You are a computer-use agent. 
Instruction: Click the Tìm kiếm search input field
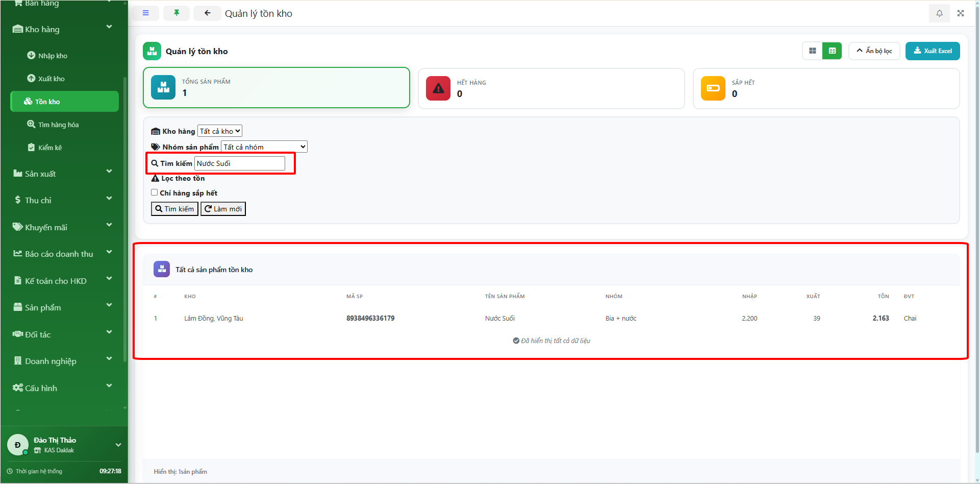click(239, 163)
